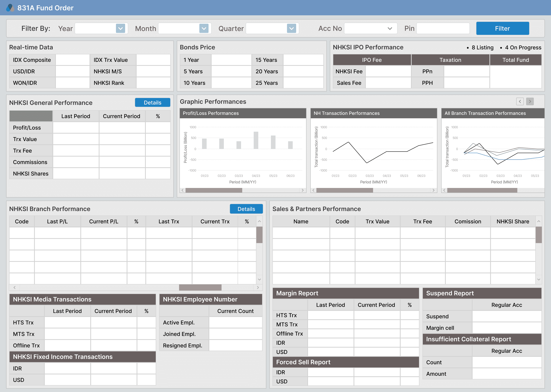
Task: Click the 831A Fund Order app logo
Action: pos(10,8)
